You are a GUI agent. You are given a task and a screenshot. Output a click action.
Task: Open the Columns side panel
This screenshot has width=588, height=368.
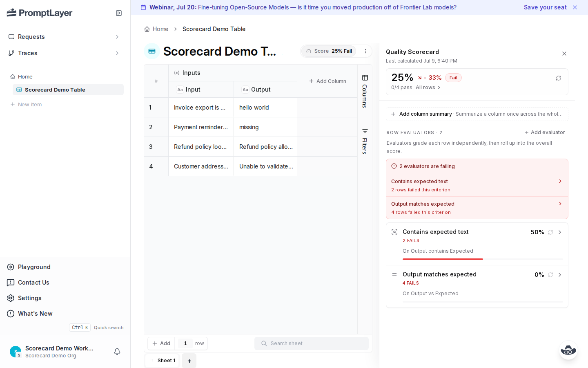pyautogui.click(x=365, y=91)
